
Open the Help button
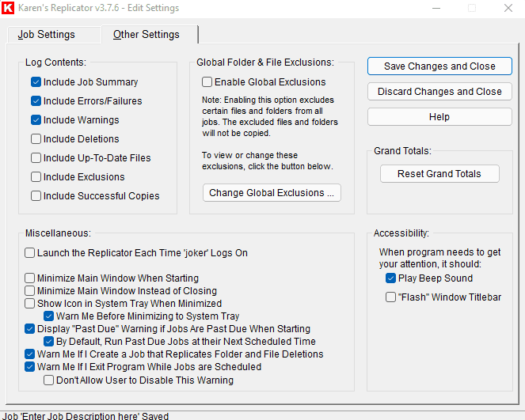pyautogui.click(x=439, y=117)
